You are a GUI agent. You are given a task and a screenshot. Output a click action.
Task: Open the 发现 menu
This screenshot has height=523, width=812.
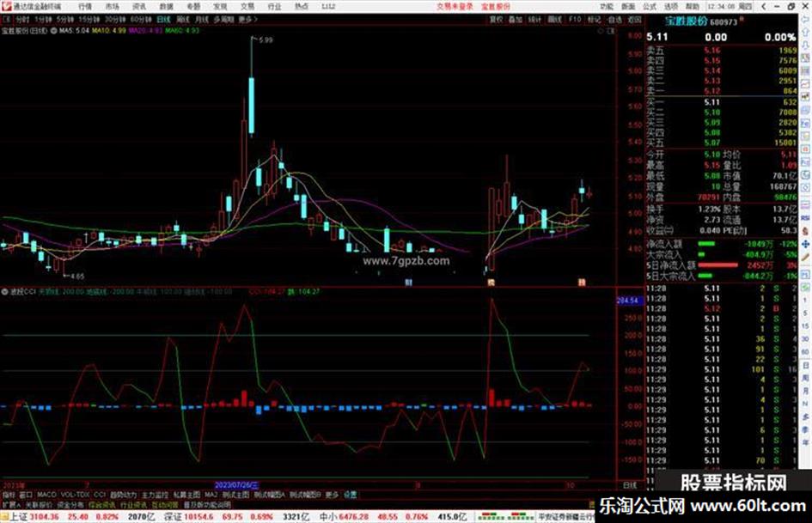220,6
